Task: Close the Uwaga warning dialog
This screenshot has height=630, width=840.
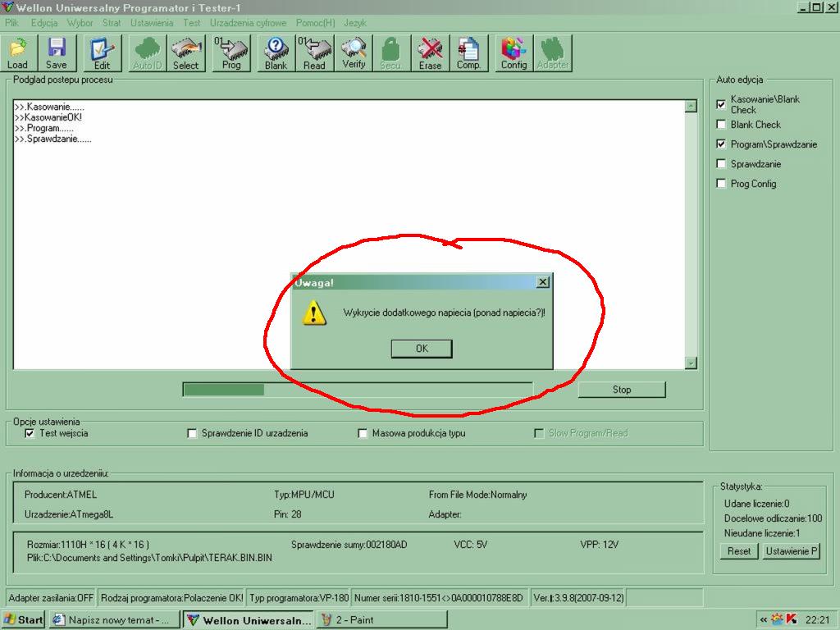Action: pos(543,282)
